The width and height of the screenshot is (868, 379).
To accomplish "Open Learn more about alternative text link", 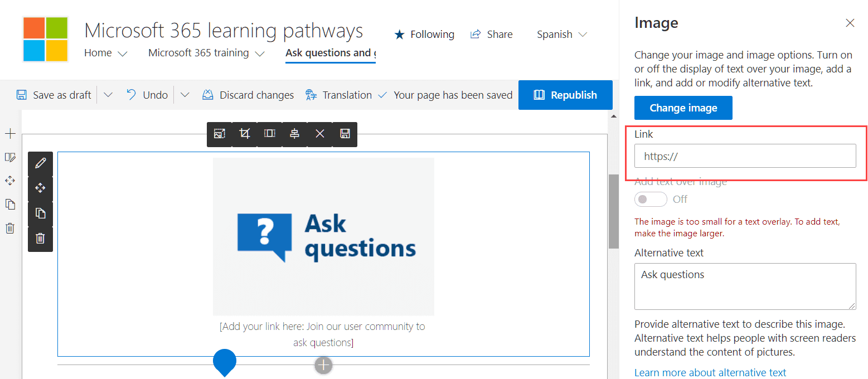I will (710, 372).
